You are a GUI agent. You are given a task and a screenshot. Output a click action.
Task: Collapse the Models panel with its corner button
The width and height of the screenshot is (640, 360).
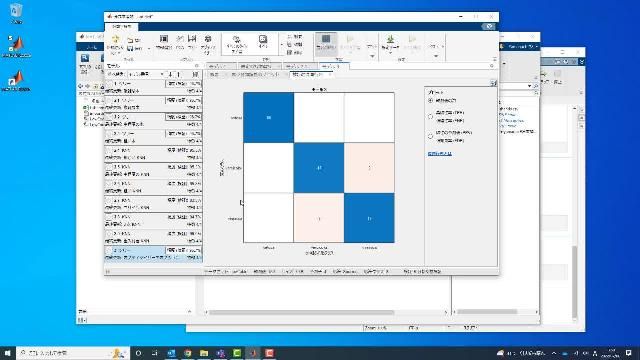coord(197,66)
